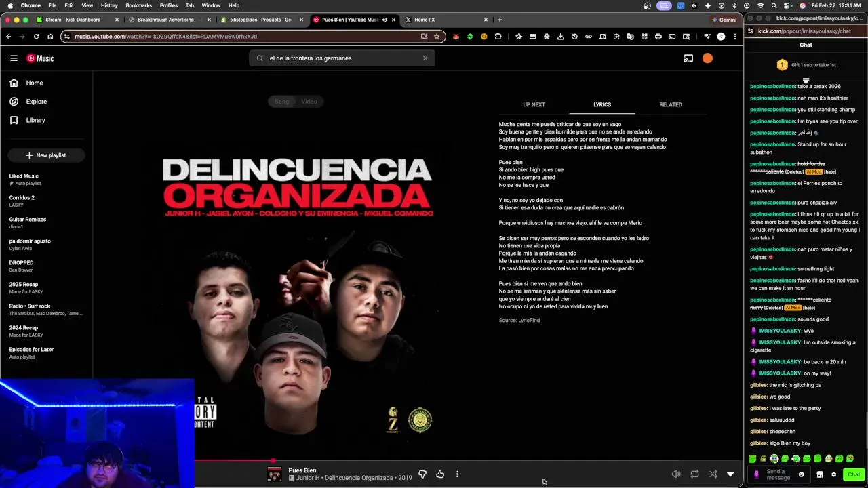Click LyricFind source text
Viewport: 868px width, 488px height.
[x=519, y=320]
